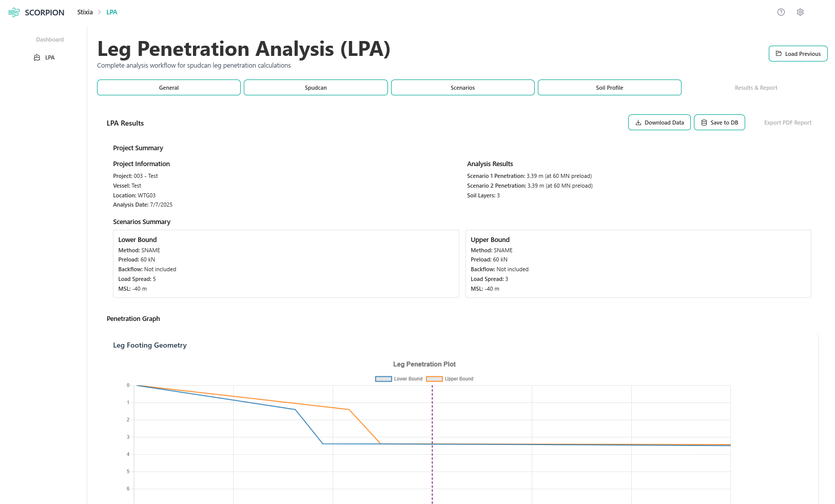Screen dimensions: 835x504
Task: Click Export PDF Report button
Action: [x=787, y=123]
